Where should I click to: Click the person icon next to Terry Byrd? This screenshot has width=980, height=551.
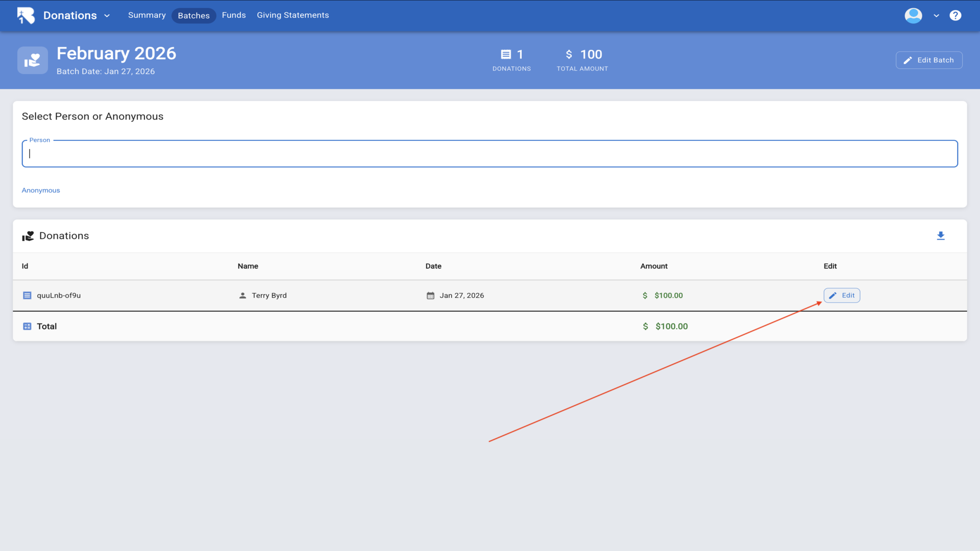coord(242,295)
